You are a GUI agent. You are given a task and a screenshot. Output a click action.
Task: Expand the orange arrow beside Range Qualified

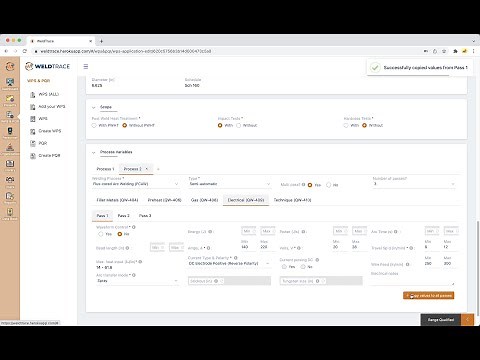click(x=467, y=320)
